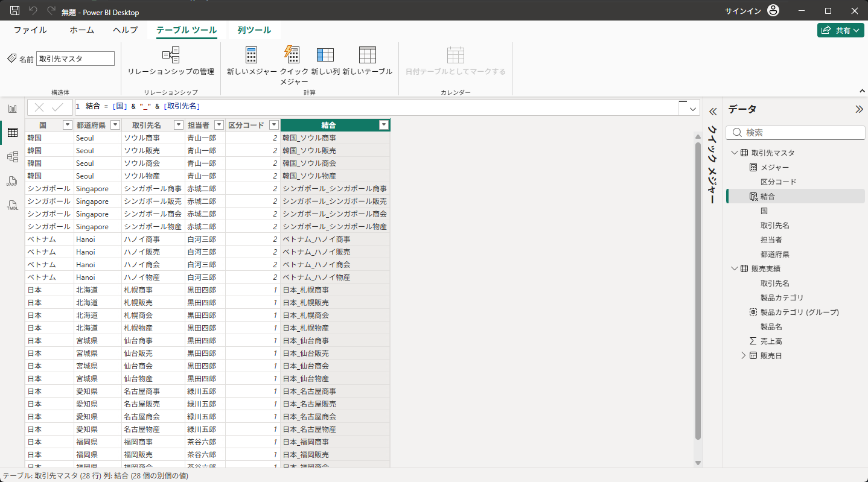Collapse the ribbon with up chevron
Viewport: 868px width, 482px height.
pos(862,91)
